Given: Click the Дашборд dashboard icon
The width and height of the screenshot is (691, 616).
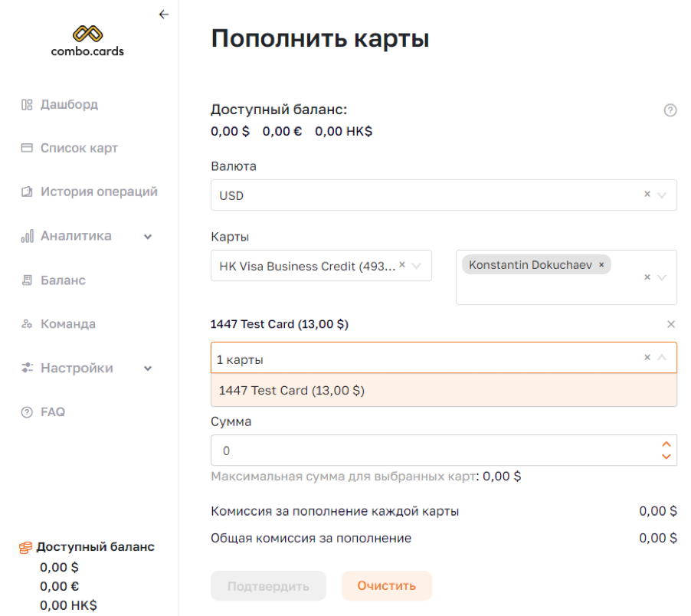Looking at the screenshot, I should click(x=27, y=104).
